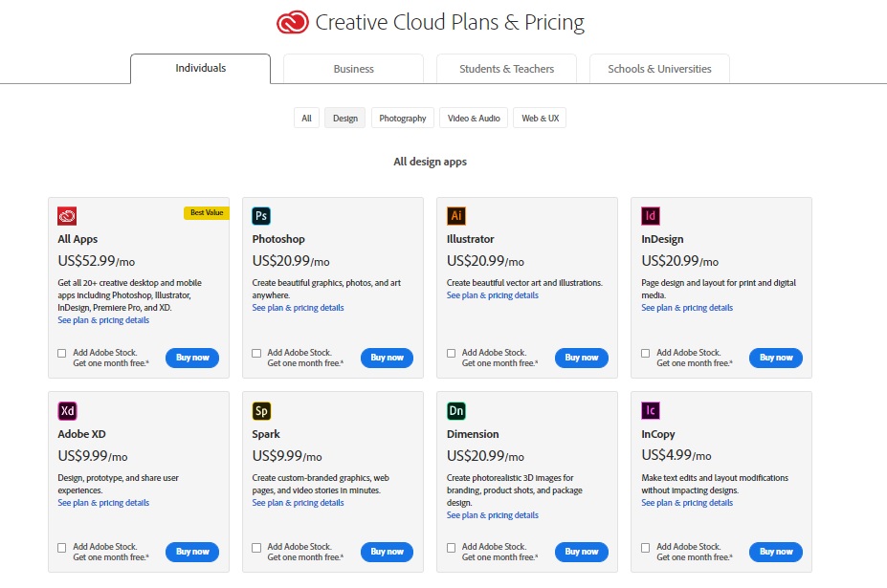Click the InDesign Id icon
This screenshot has height=588, width=887.
pos(651,216)
